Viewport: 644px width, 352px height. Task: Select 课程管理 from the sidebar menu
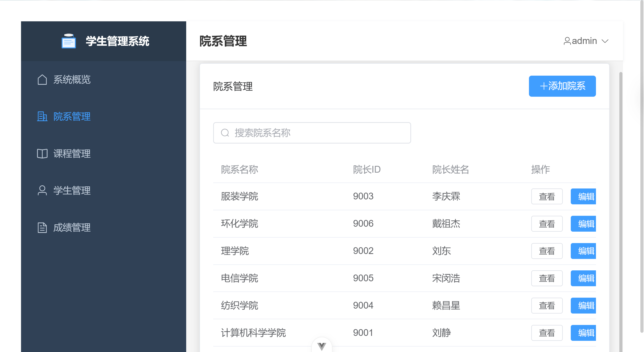72,154
